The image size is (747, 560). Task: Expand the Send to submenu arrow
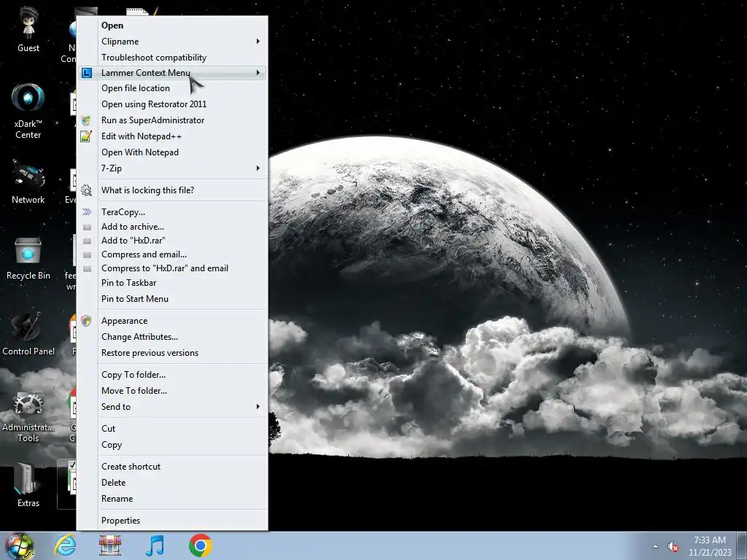point(258,407)
